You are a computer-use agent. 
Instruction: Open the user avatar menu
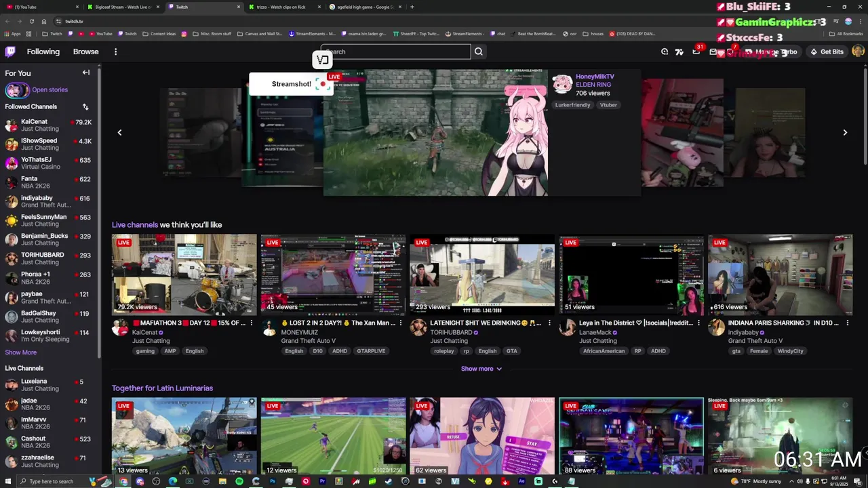858,52
